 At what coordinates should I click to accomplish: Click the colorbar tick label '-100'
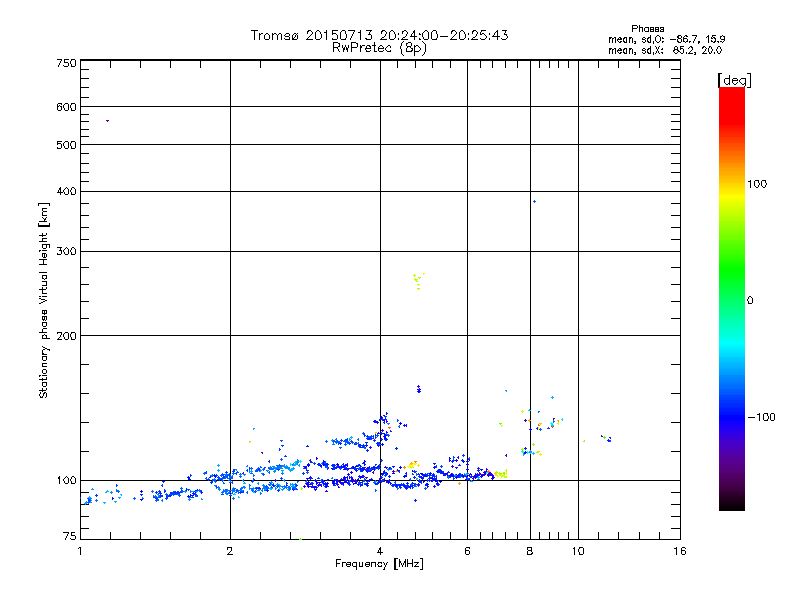pyautogui.click(x=762, y=417)
